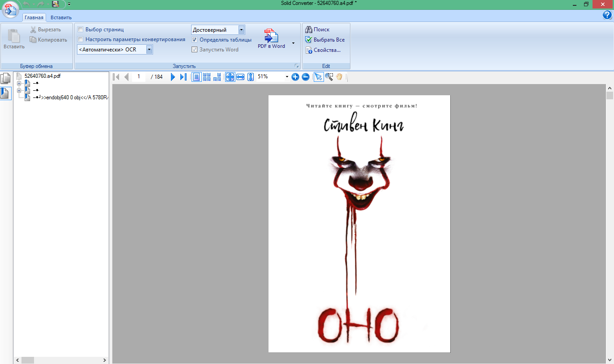Screen dimensions: 614x364
Task: Click the zoom out minus icon
Action: 306,77
